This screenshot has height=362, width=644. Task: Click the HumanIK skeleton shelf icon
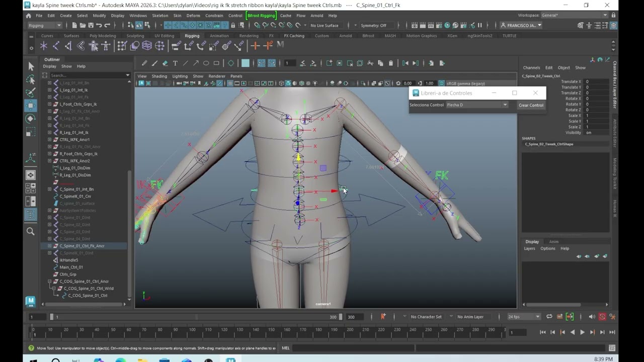(106, 46)
